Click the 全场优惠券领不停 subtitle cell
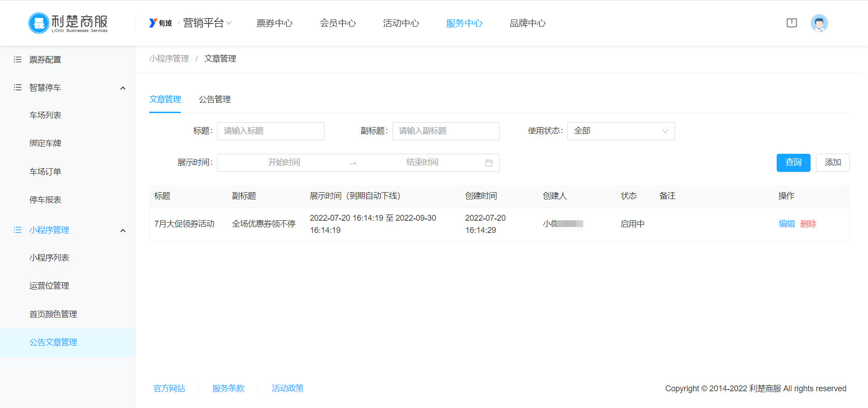Image resolution: width=868 pixels, height=408 pixels. (x=264, y=224)
